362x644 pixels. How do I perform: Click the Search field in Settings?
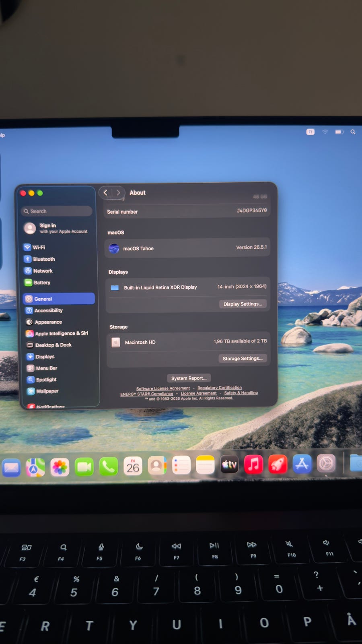click(x=57, y=211)
